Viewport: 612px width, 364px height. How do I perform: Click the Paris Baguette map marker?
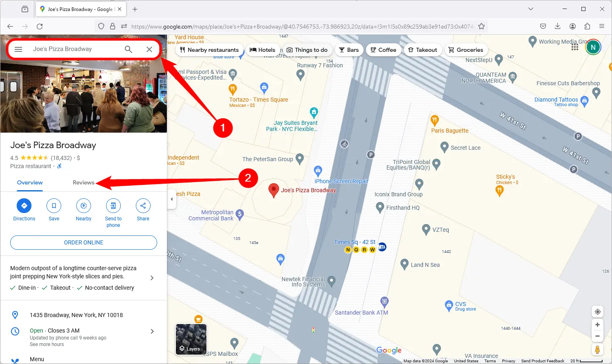pyautogui.click(x=435, y=120)
